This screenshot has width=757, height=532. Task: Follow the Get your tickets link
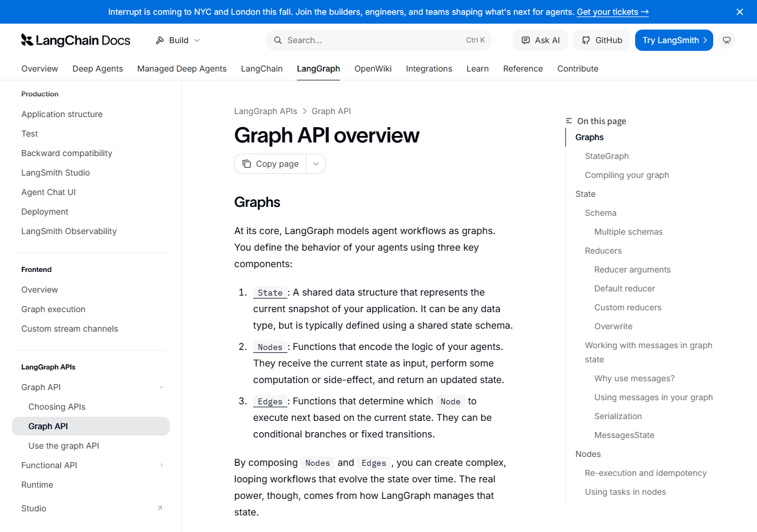(x=613, y=12)
